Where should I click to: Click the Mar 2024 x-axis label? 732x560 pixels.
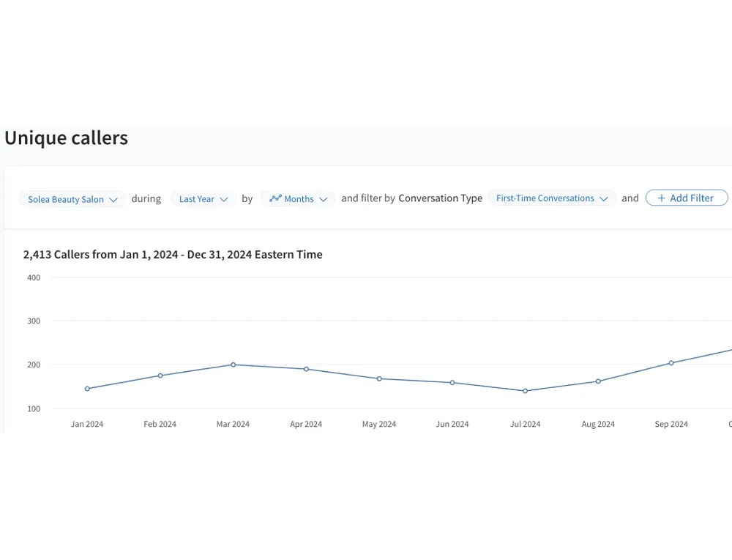point(233,425)
